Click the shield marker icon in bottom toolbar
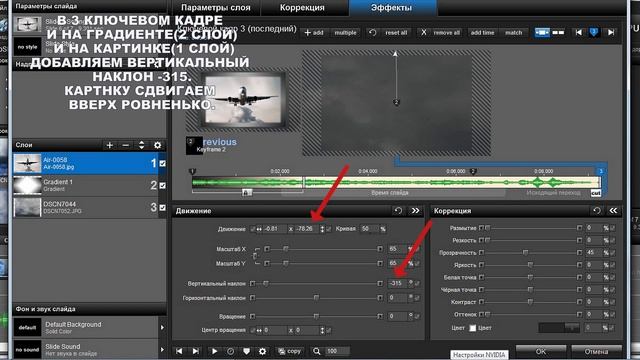The height and width of the screenshot is (360, 640). (246, 351)
